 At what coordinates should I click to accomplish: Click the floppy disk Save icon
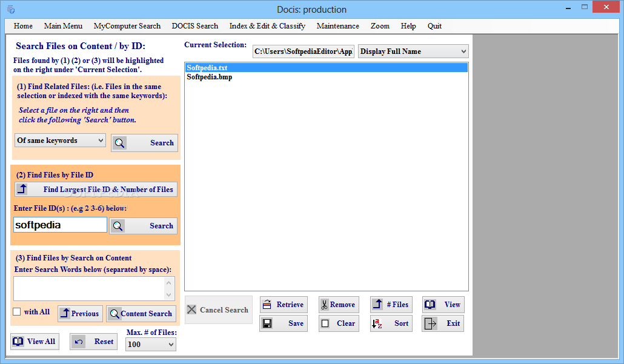click(x=267, y=323)
